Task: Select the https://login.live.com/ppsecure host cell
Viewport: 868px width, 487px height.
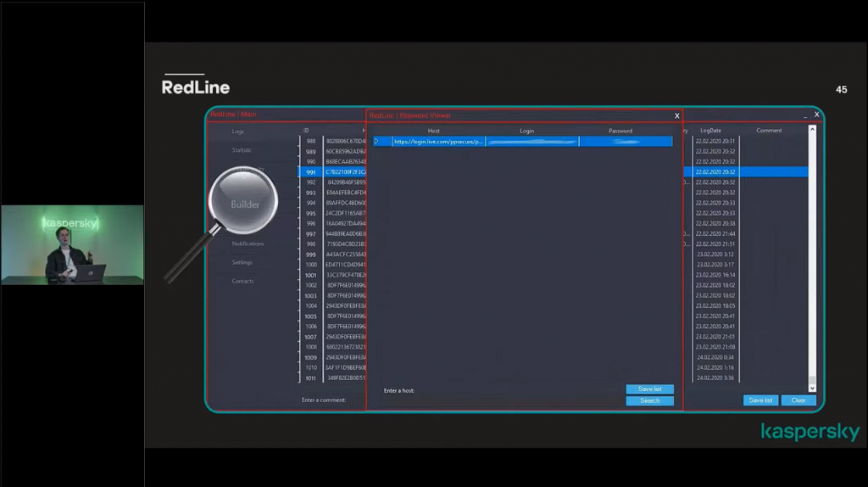Action: (438, 142)
